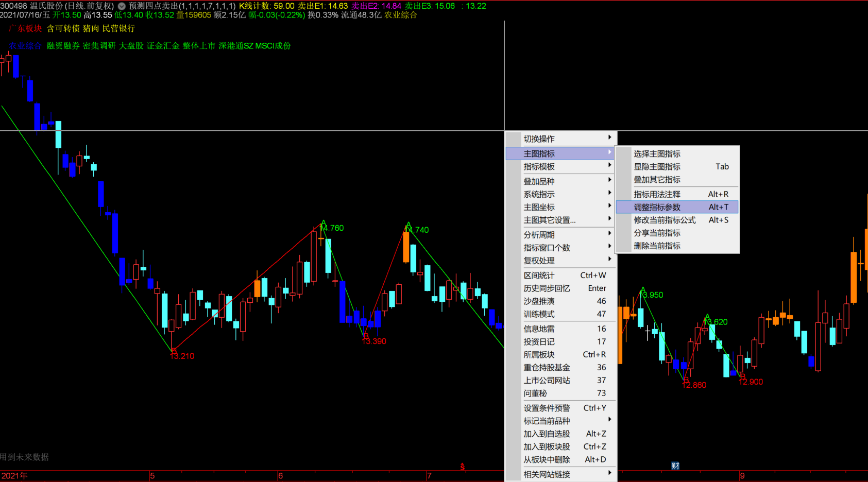Choose 选择主图指标 in the submenu
The height and width of the screenshot is (482, 868).
(677, 153)
